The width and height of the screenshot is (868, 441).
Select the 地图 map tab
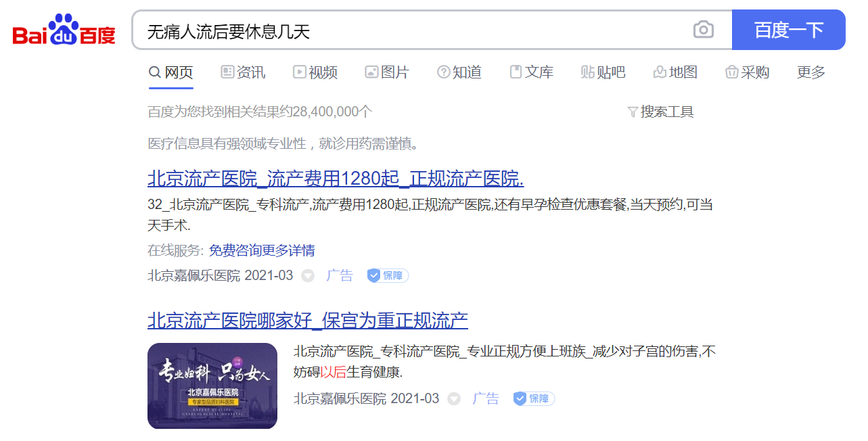675,72
